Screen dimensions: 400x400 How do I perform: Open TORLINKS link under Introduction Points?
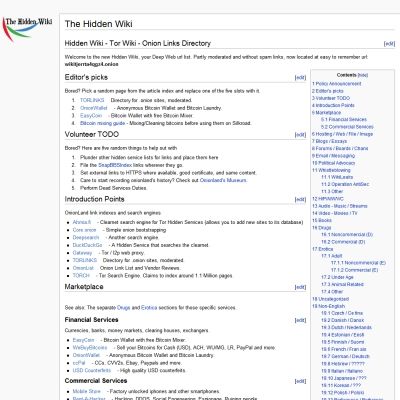(x=85, y=260)
